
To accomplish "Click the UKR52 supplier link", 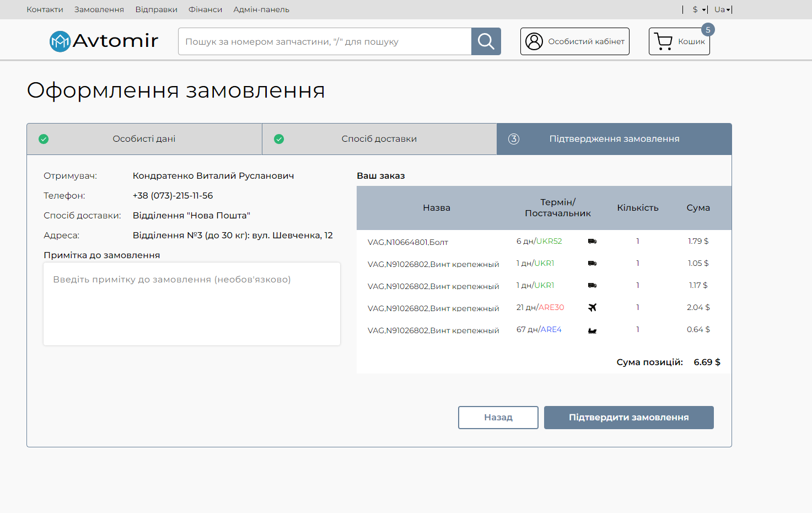I will (x=549, y=241).
